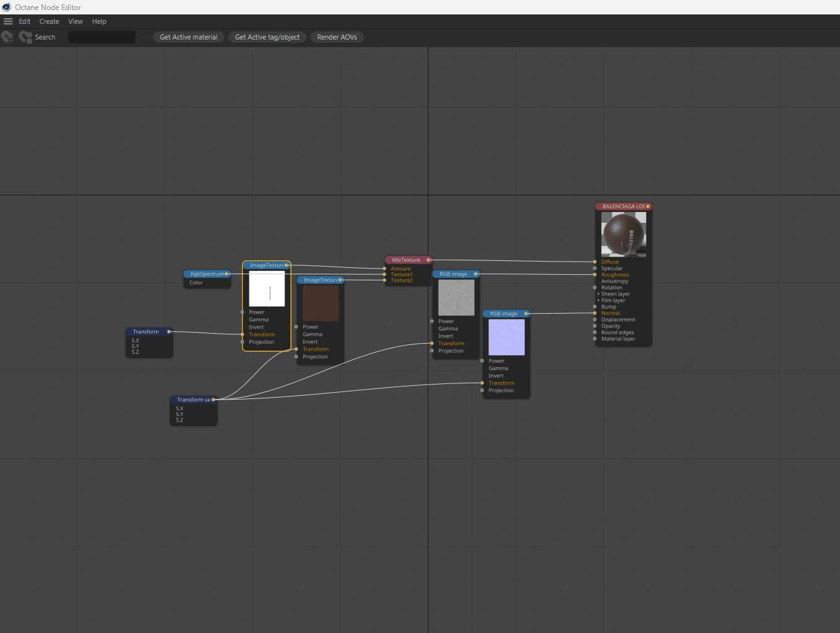Click Gamma row in purple RGB image node

tap(498, 368)
